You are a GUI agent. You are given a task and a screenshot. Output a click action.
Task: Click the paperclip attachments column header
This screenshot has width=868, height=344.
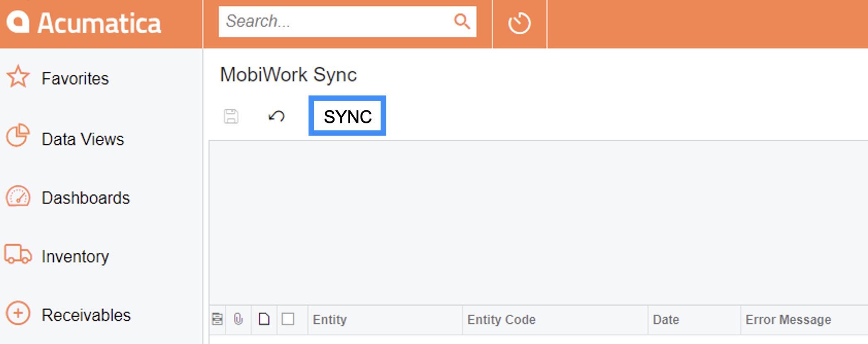point(238,320)
